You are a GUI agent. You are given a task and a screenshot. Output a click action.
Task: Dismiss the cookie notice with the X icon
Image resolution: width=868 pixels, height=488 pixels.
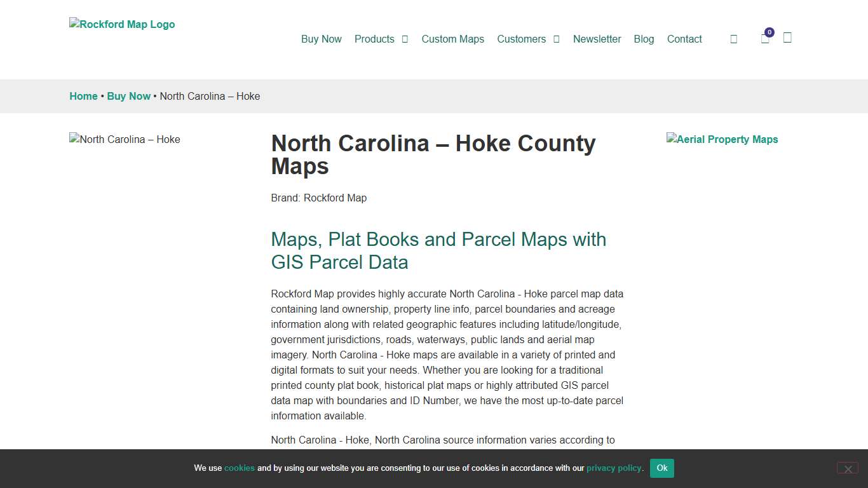(x=847, y=468)
